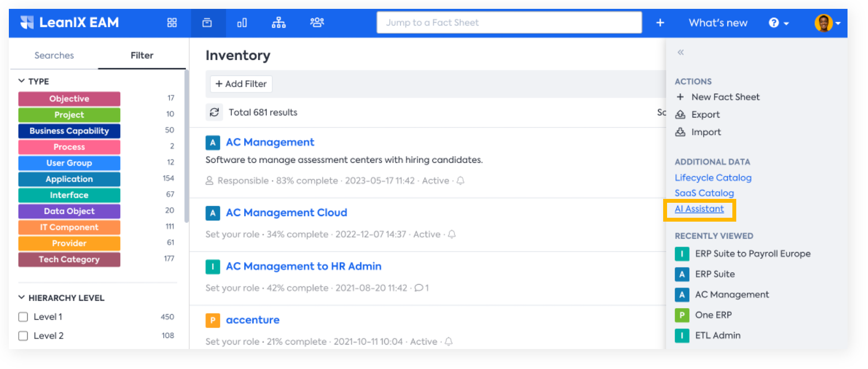Viewport: 868px width, 369px height.
Task: Click the comment icon on AC Management to HR Admin
Action: [x=418, y=288]
